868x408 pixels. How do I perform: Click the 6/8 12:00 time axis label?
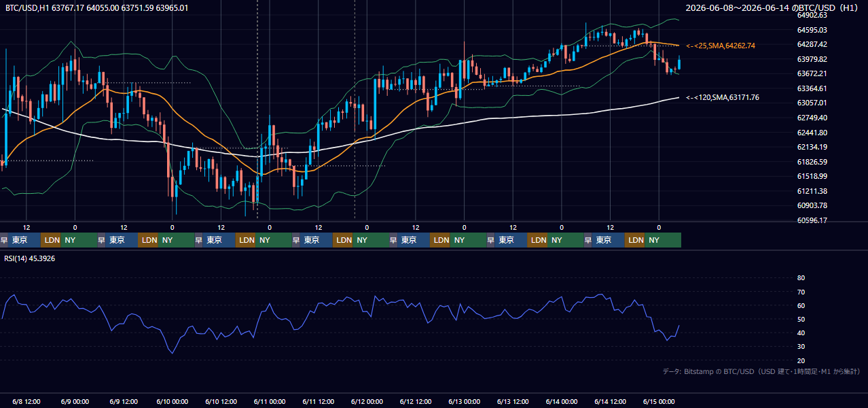[x=26, y=401]
